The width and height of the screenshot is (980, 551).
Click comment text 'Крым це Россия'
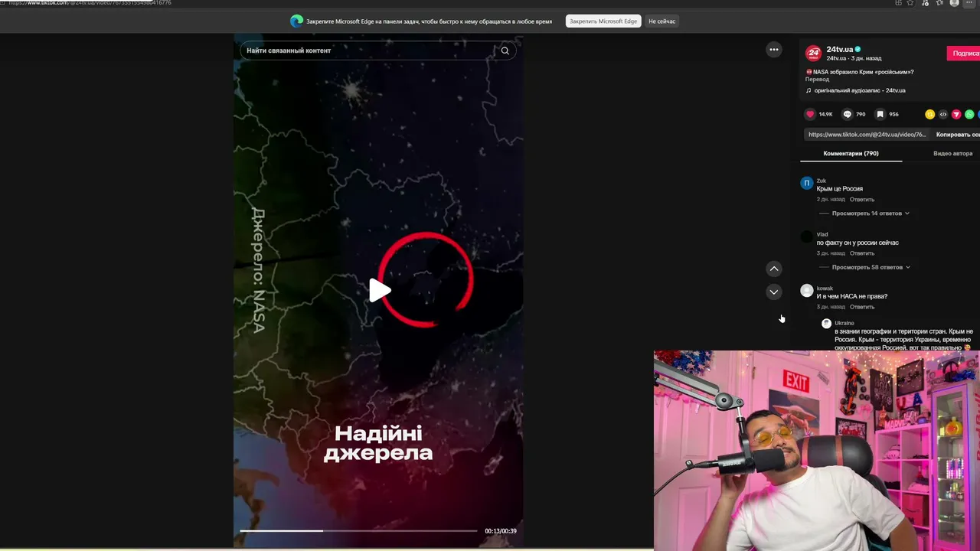[840, 189]
